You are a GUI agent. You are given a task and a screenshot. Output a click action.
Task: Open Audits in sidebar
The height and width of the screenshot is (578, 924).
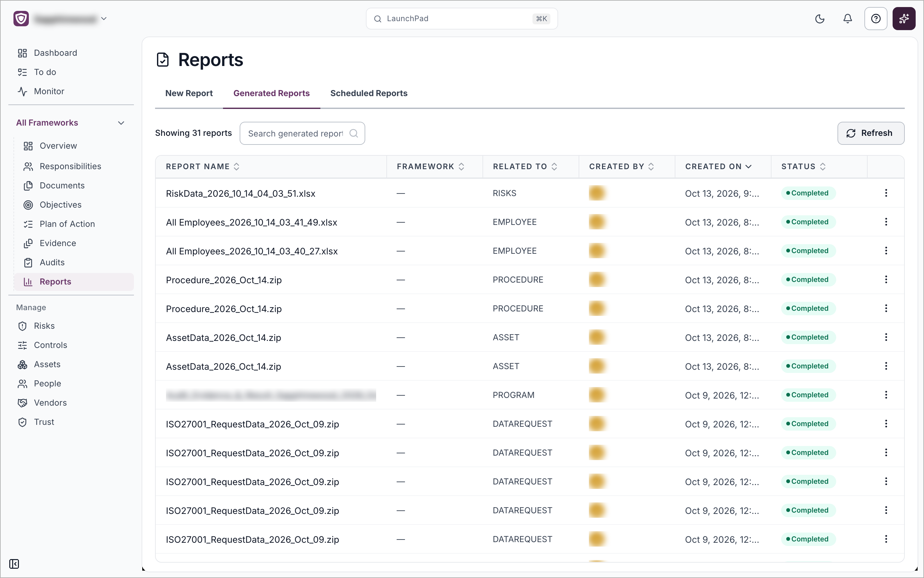coord(52,262)
